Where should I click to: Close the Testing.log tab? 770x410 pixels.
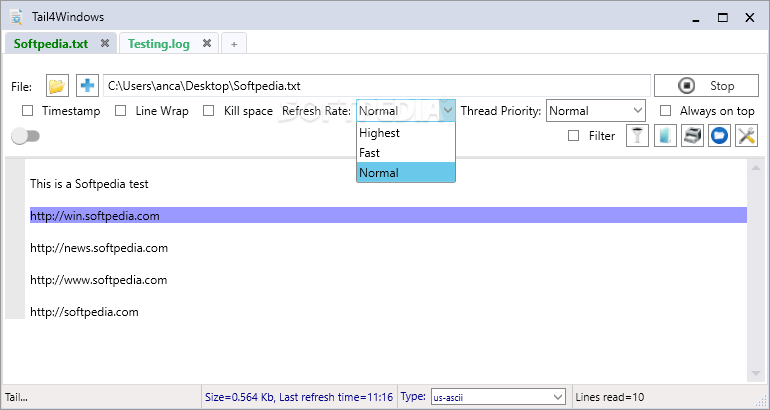pyautogui.click(x=207, y=43)
